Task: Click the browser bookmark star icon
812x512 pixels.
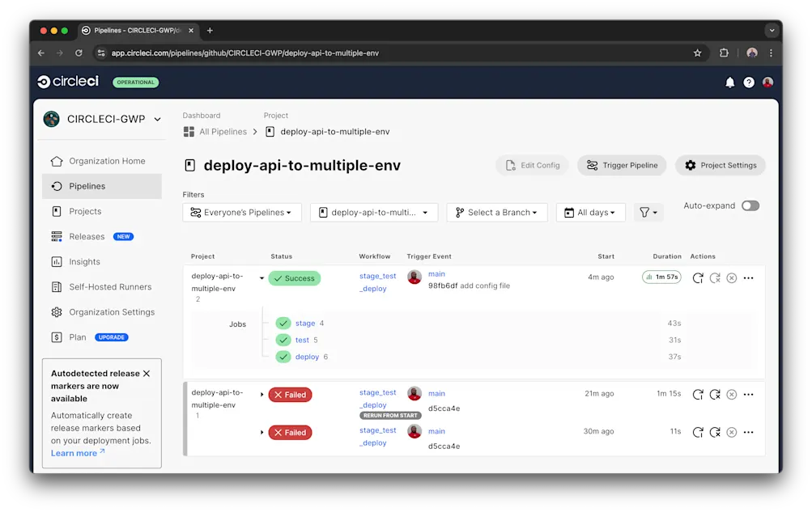Action: [697, 53]
